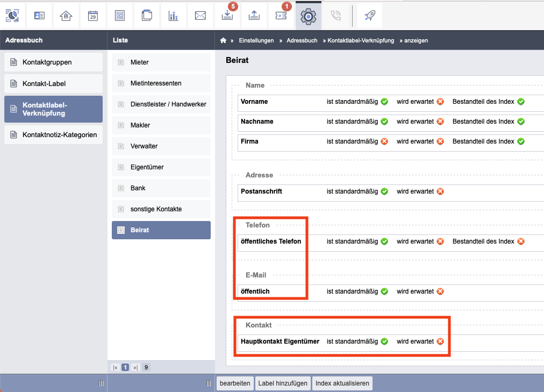The width and height of the screenshot is (544, 392).
Task: Click the bar chart statistics icon
Action: pyautogui.click(x=173, y=16)
